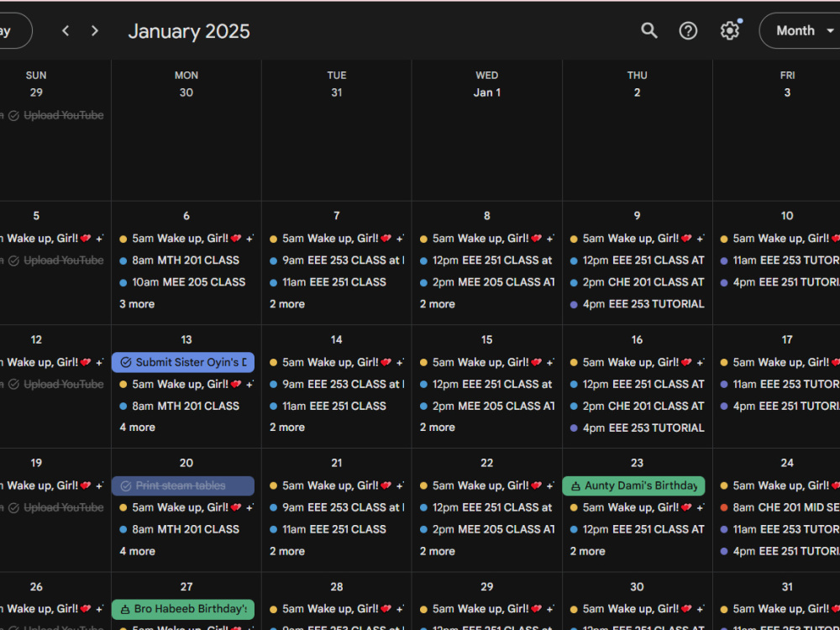Open Upload YouTube task on January 5

[x=52, y=260]
